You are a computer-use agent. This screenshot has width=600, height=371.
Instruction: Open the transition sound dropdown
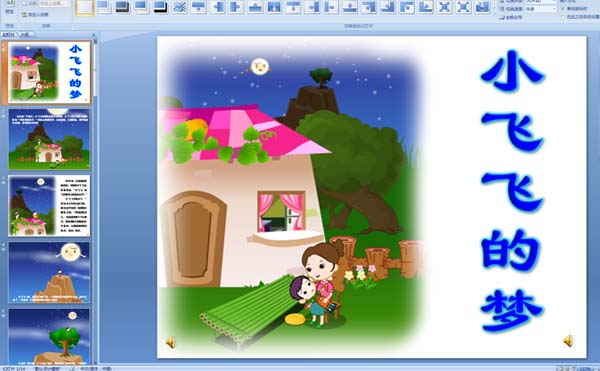click(540, 2)
